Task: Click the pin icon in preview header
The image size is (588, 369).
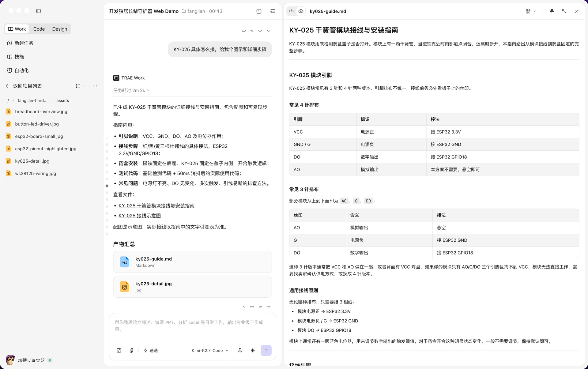Action: [x=552, y=11]
